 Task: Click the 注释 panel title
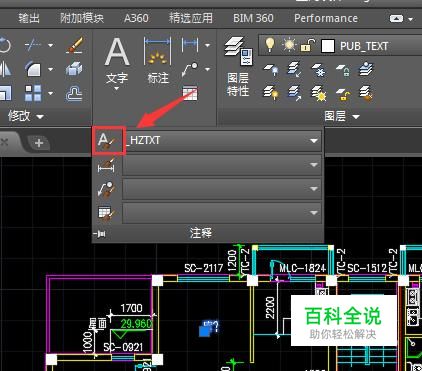click(x=201, y=233)
